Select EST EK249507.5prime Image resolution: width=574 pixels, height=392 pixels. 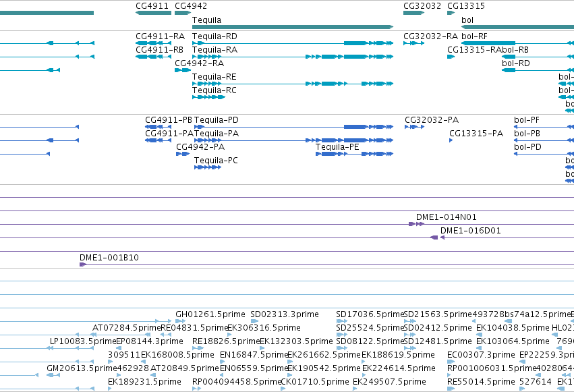pyautogui.click(x=355, y=389)
